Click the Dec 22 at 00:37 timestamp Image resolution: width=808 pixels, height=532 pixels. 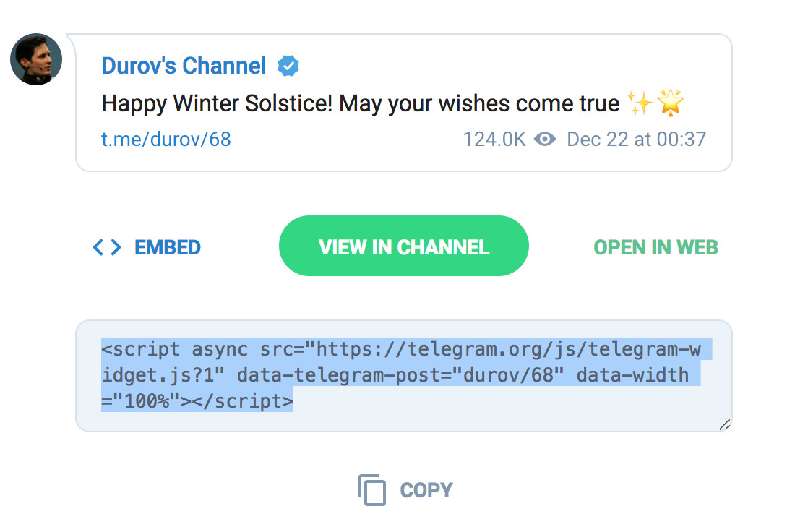coord(636,139)
